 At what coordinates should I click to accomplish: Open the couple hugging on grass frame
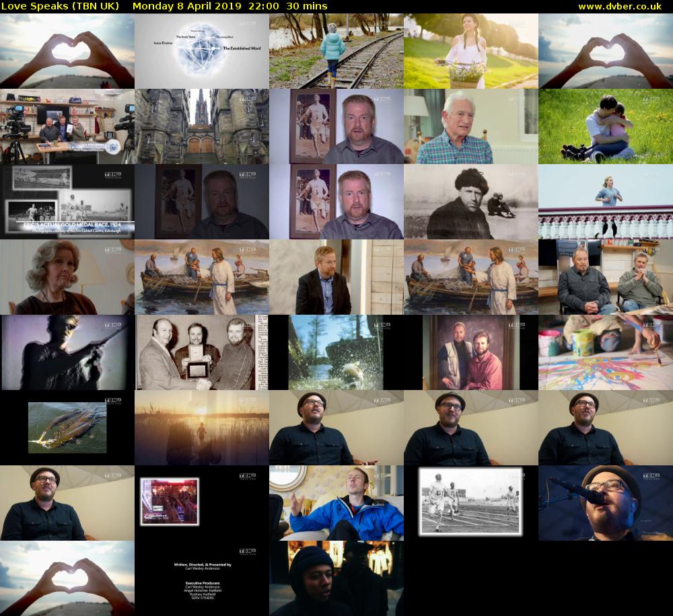605,126
